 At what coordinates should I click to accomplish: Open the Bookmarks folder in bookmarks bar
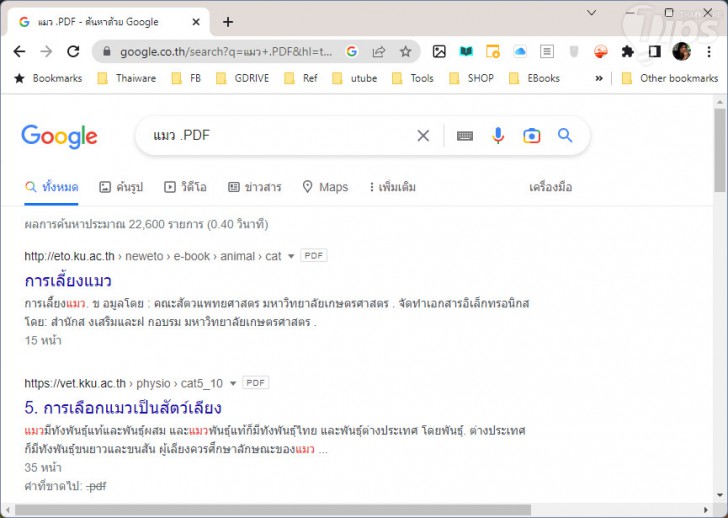click(48, 78)
